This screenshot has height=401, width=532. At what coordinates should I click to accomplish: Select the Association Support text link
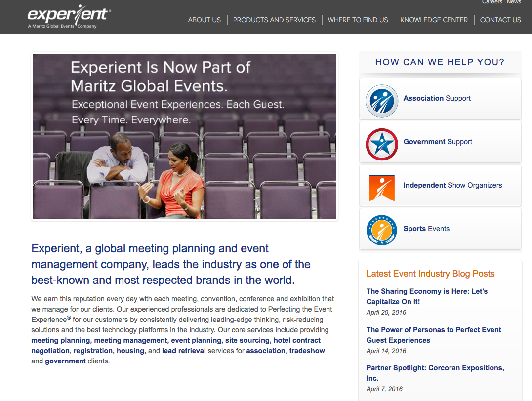pyautogui.click(x=437, y=98)
